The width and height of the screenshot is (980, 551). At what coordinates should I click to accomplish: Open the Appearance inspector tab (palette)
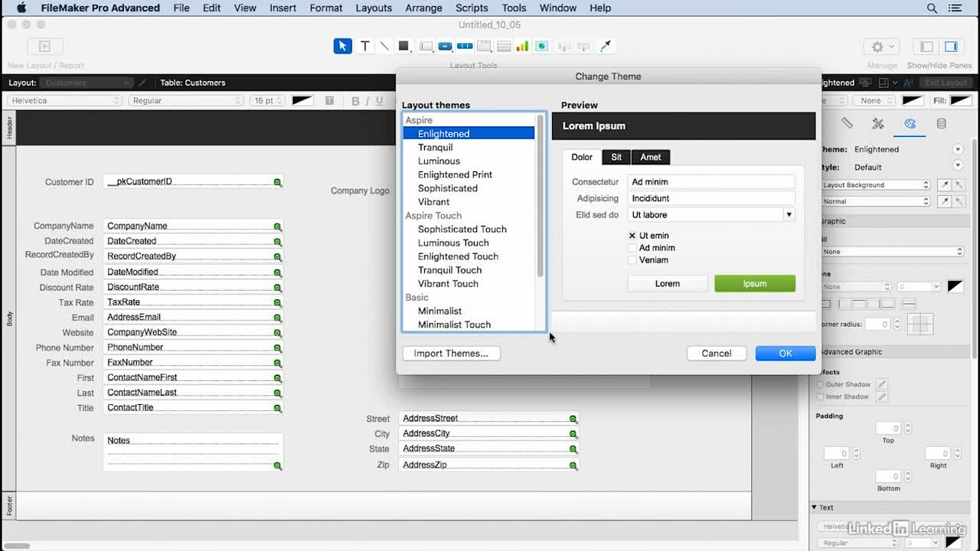910,123
